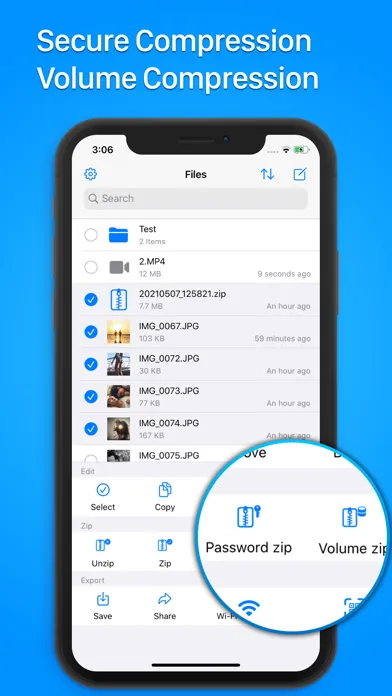
Task: Open settings via the gear icon
Action: pos(91,174)
